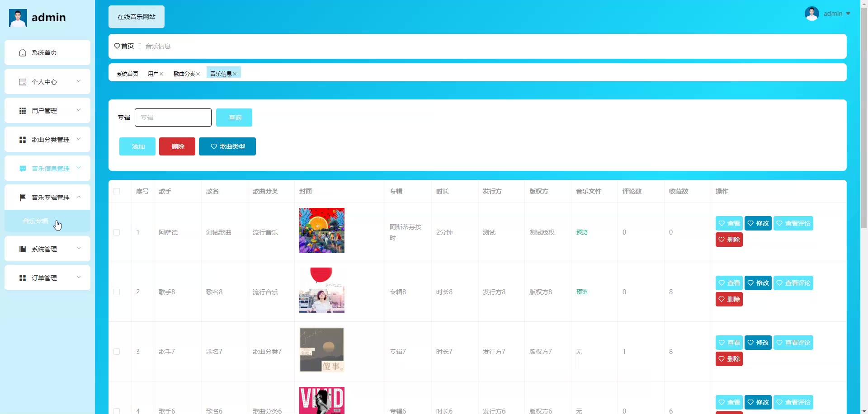
Task: Click the 修改 button for the 测试歌曲 row
Action: (x=758, y=223)
